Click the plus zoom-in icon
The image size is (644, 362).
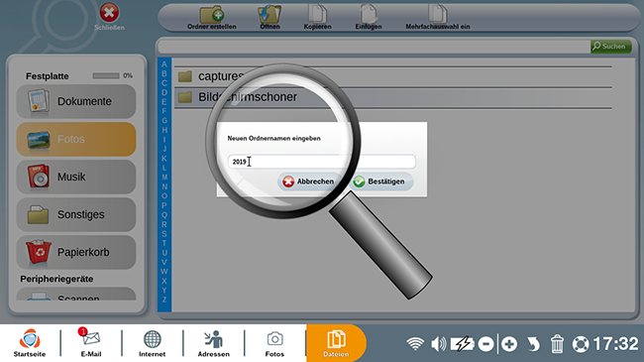509,344
